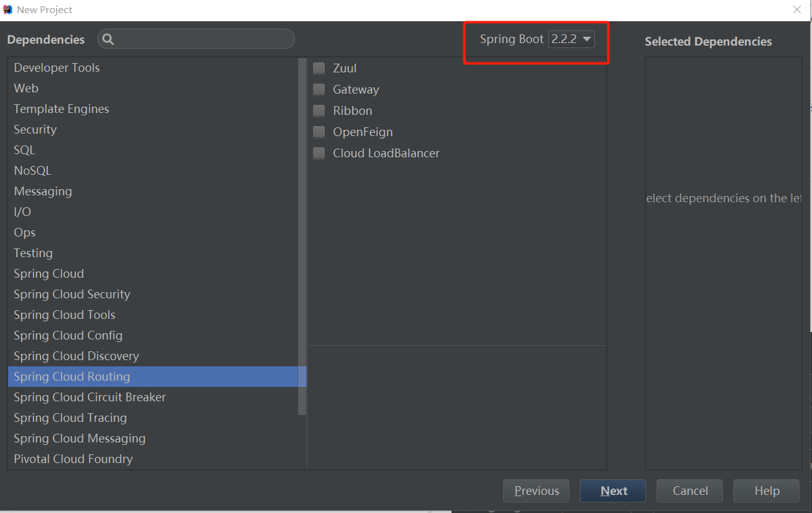812x513 pixels.
Task: Click the search magnifier icon
Action: (108, 39)
